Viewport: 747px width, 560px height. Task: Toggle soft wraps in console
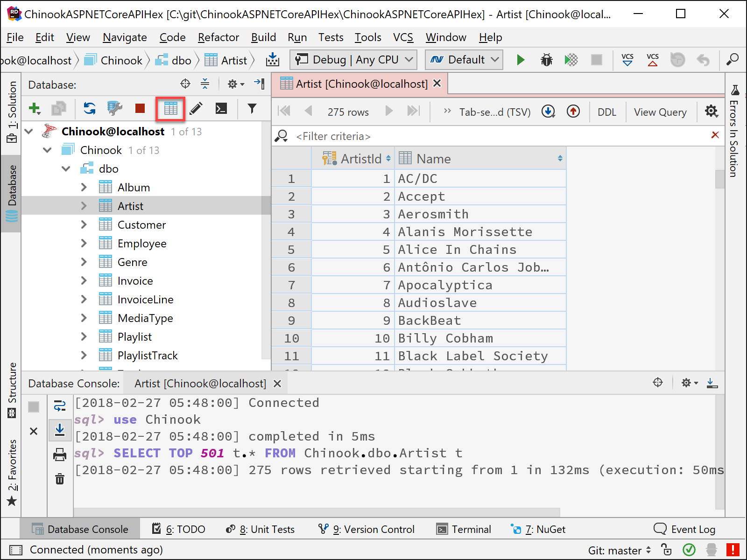[x=60, y=406]
